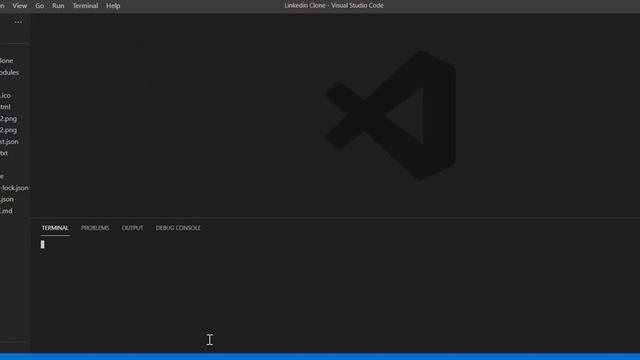Open the index file ending 'tml'

pos(5,107)
